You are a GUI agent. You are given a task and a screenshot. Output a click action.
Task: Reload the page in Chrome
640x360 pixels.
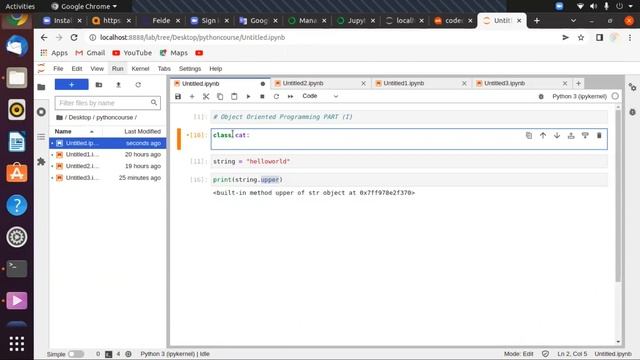pyautogui.click(x=74, y=38)
